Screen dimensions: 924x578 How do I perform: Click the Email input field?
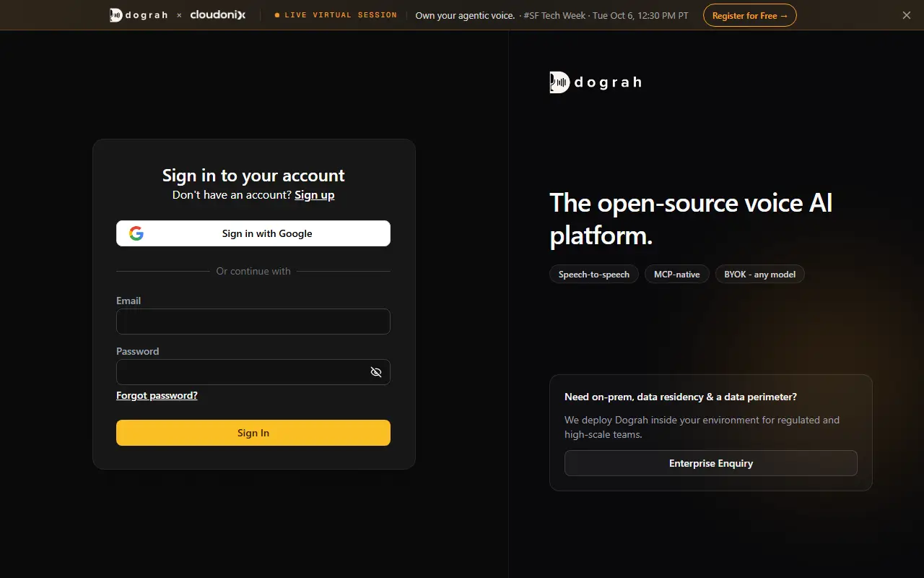253,322
